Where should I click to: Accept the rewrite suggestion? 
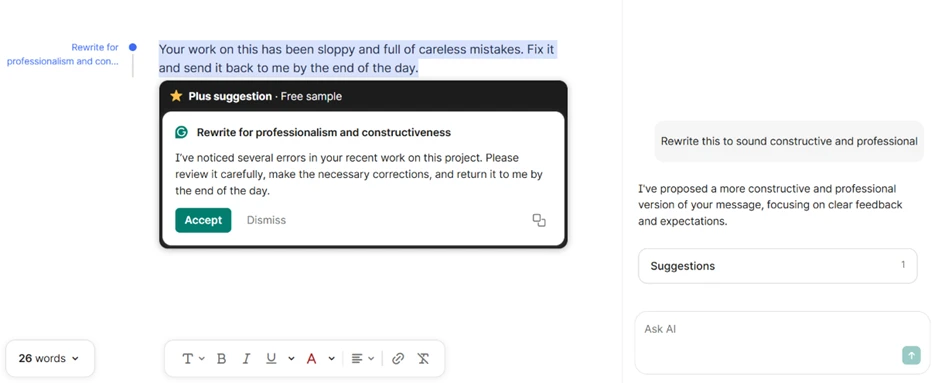[203, 220]
